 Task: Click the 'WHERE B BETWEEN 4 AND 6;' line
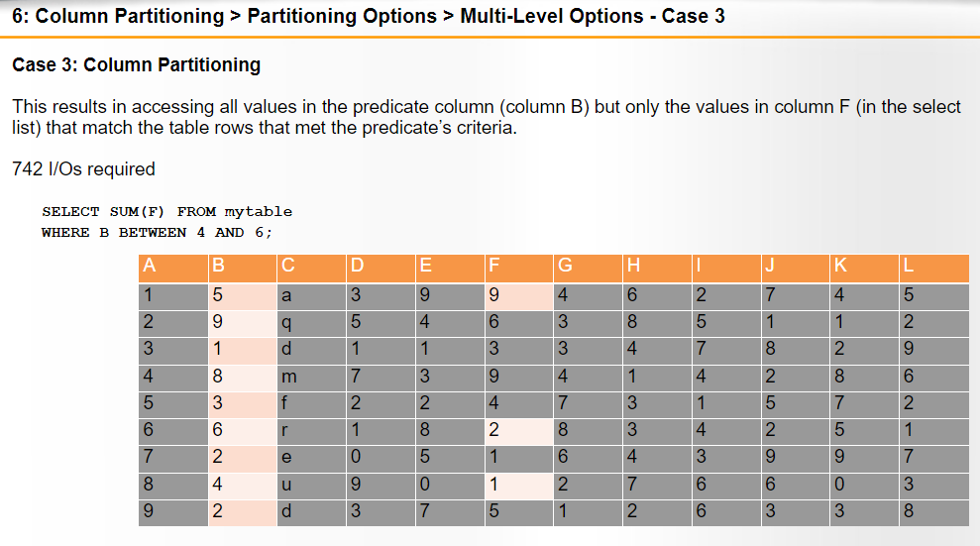157,233
